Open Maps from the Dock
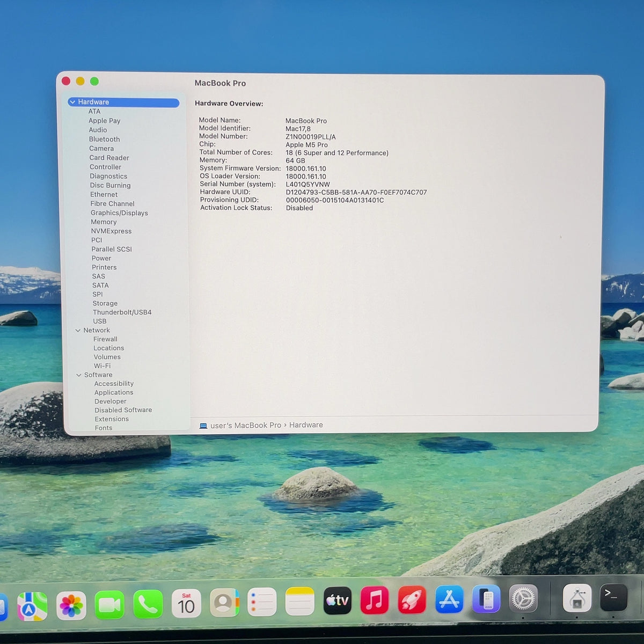The height and width of the screenshot is (644, 644). [x=32, y=606]
